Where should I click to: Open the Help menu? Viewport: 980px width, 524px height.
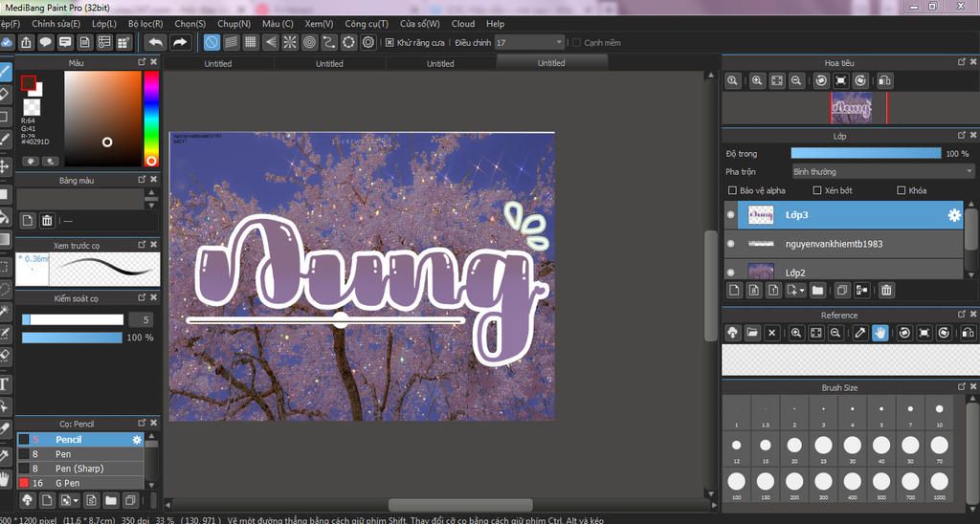tap(495, 24)
